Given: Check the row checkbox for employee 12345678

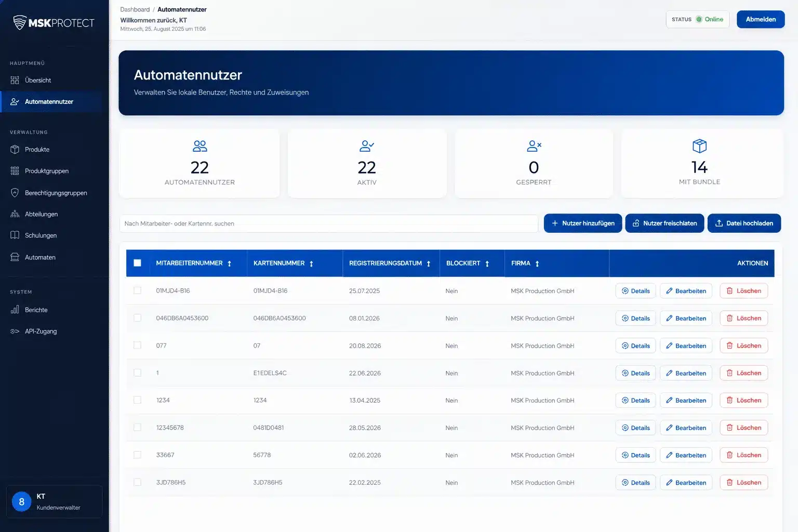Looking at the screenshot, I should coord(137,428).
